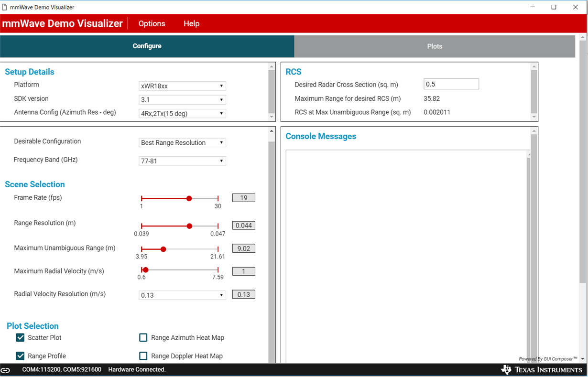
Task: Click the RCS at Max Unambiguous Range value 0.002011
Action: pyautogui.click(x=437, y=113)
